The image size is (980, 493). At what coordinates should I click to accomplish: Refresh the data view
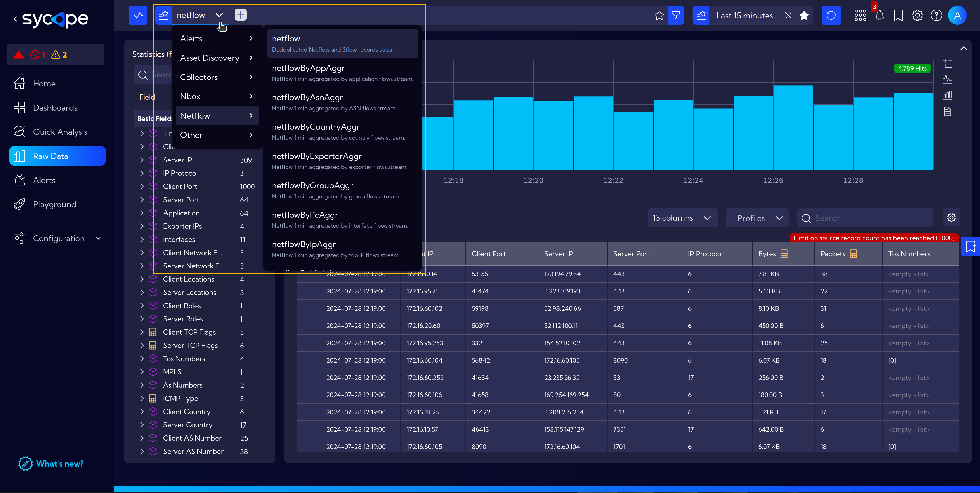[x=831, y=15]
